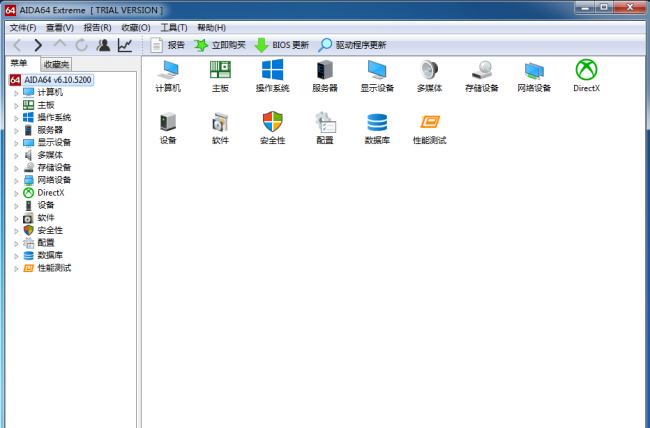Select 设备 in the sidebar tree
The width and height of the screenshot is (650, 428).
coord(46,205)
